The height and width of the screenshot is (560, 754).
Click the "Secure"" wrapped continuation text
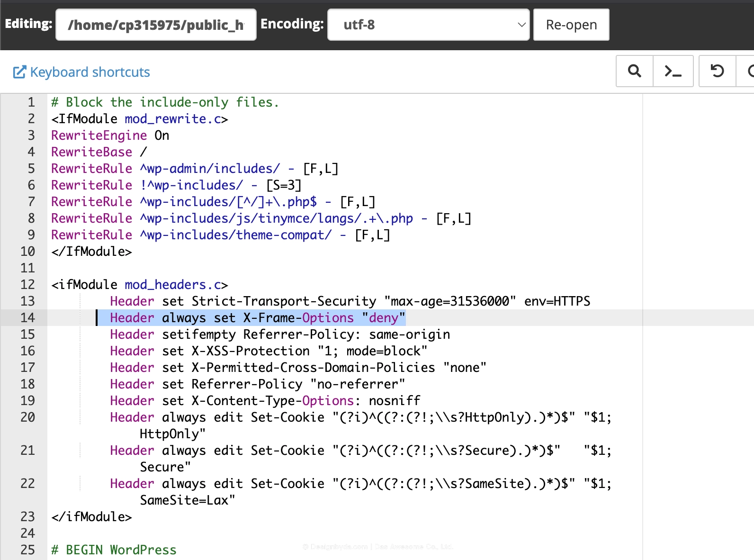pyautogui.click(x=165, y=467)
